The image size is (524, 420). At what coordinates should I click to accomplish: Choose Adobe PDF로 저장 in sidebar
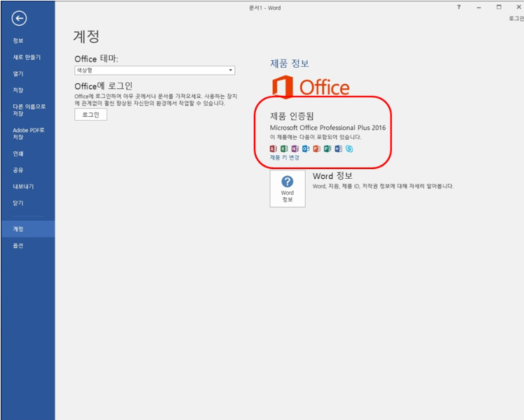28,133
